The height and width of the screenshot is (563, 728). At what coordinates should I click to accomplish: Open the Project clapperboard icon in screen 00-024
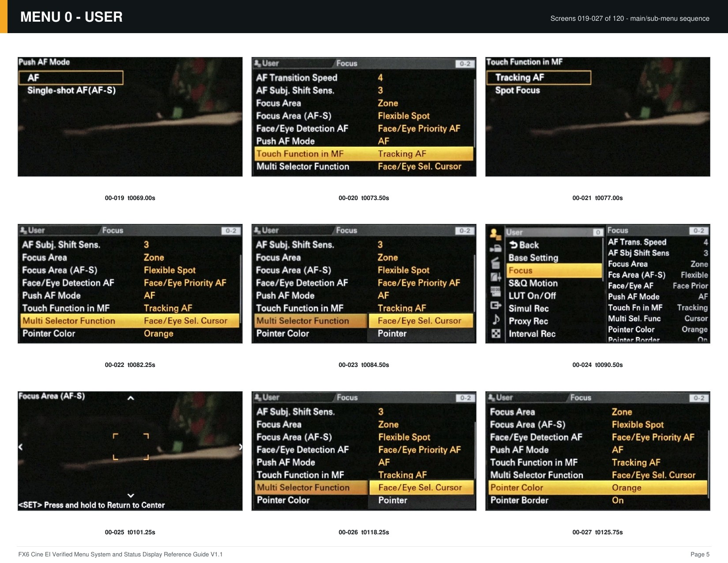coord(495,263)
